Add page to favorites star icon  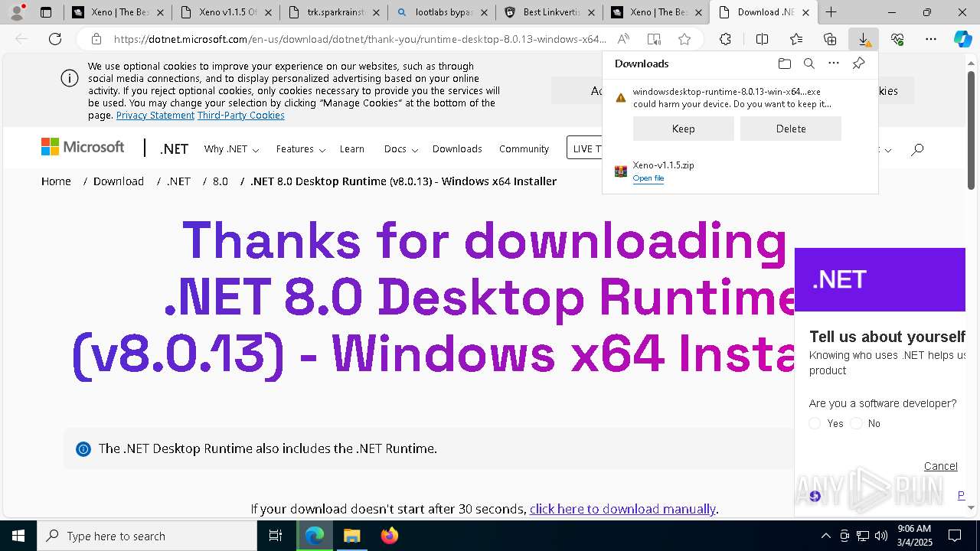684,39
